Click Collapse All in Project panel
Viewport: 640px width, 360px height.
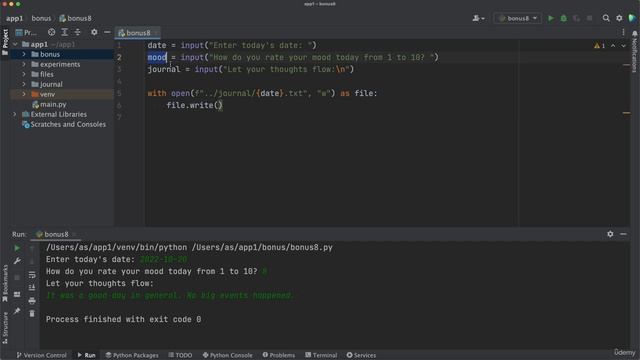[x=78, y=32]
